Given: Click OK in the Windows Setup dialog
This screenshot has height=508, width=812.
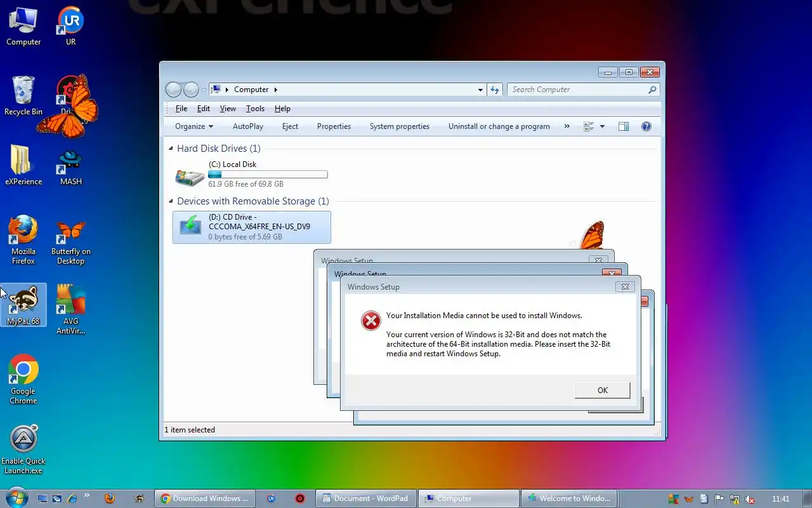Looking at the screenshot, I should 603,390.
